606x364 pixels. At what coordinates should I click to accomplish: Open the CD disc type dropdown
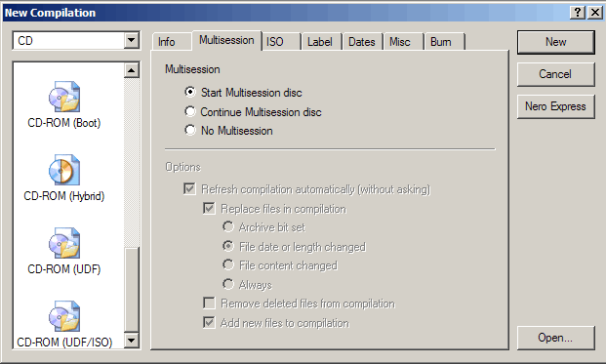pyautogui.click(x=132, y=40)
